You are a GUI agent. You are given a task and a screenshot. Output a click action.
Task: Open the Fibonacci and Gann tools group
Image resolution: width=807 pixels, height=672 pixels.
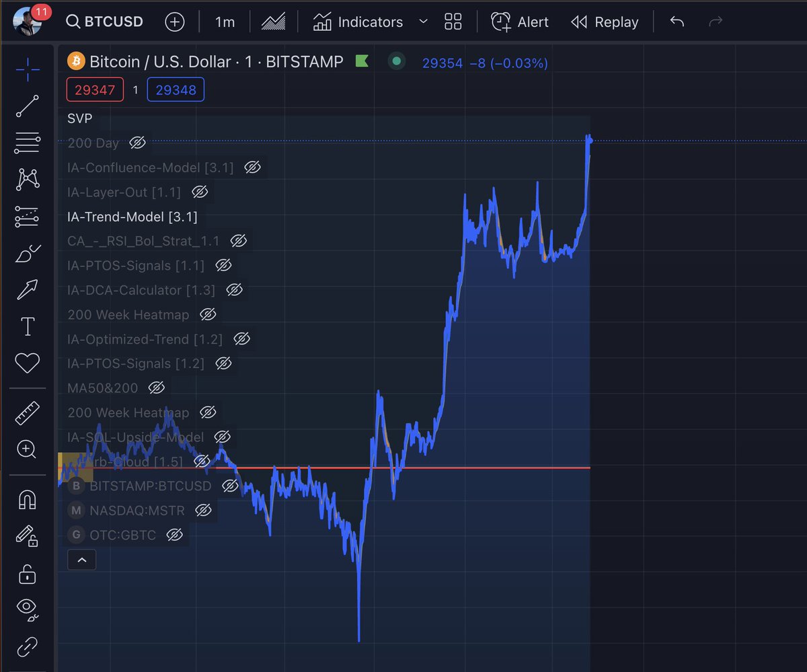pyautogui.click(x=27, y=143)
